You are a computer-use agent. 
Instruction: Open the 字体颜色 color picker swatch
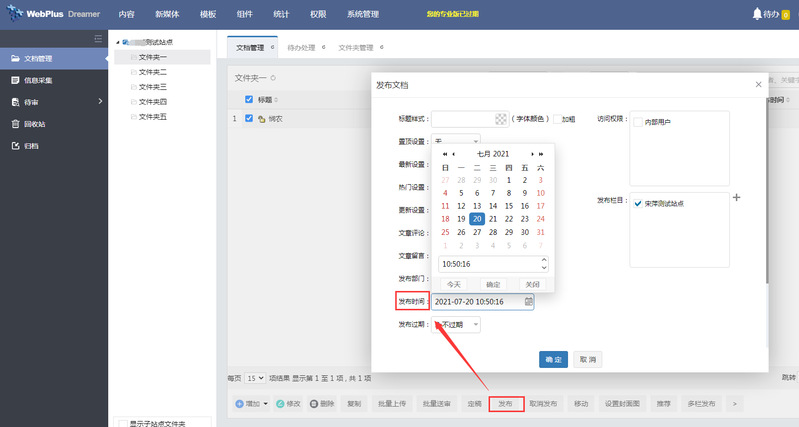501,119
